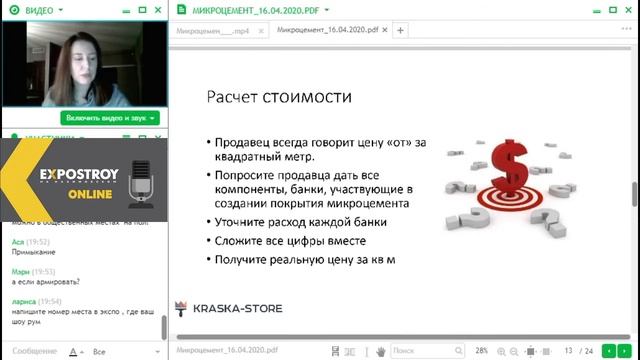Click the search magnifier icon
The image size is (640, 360).
tap(459, 351)
